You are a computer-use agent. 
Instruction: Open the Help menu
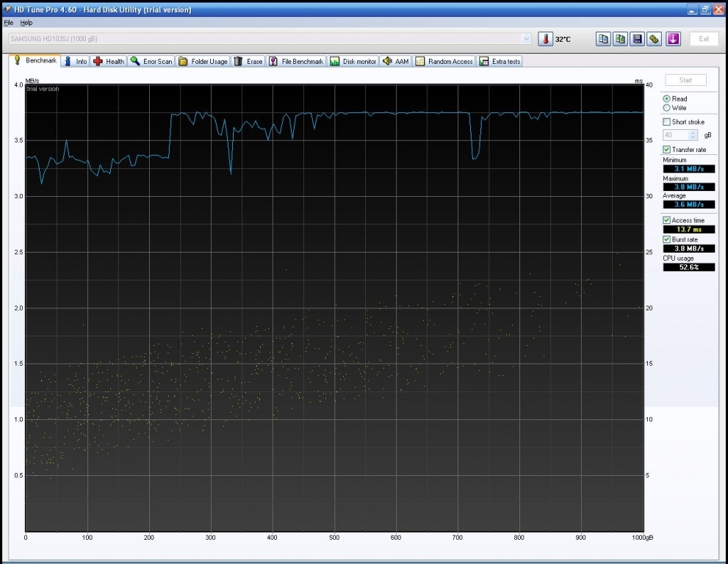[26, 23]
